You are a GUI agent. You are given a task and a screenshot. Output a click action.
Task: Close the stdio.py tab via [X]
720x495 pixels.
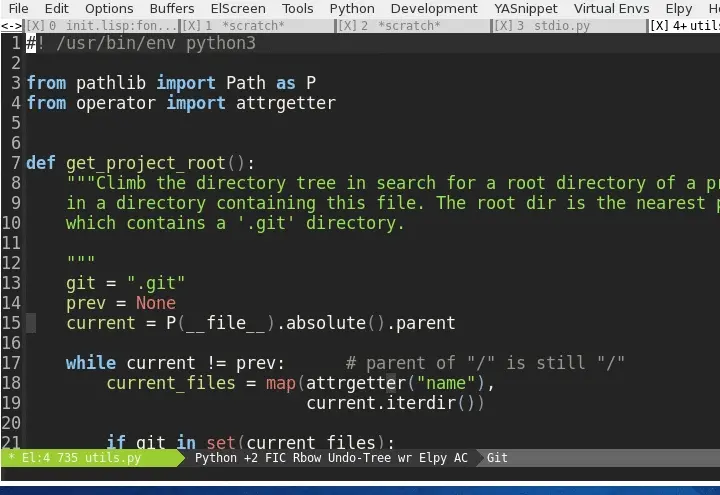point(506,26)
